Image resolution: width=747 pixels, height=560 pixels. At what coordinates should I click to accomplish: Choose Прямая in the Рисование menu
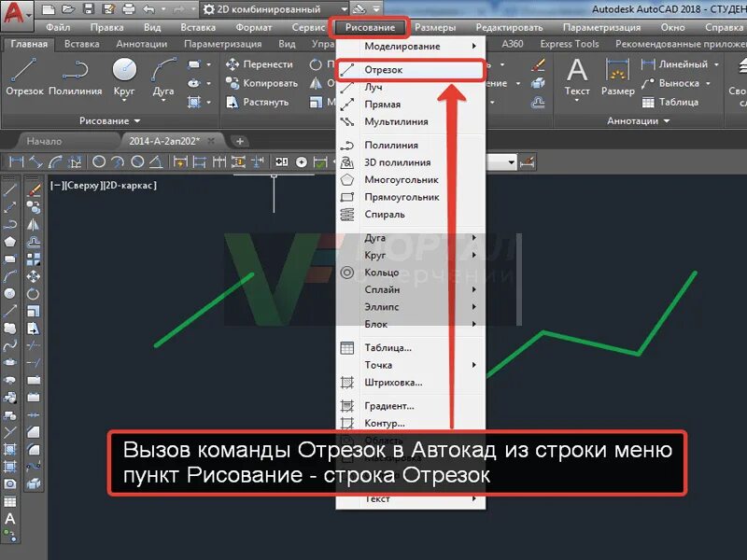411,104
